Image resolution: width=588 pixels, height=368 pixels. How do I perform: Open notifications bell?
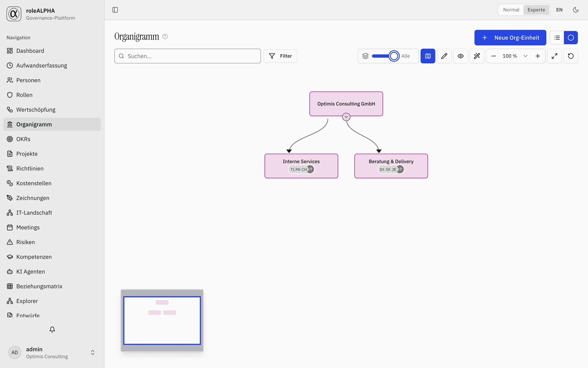(52, 329)
